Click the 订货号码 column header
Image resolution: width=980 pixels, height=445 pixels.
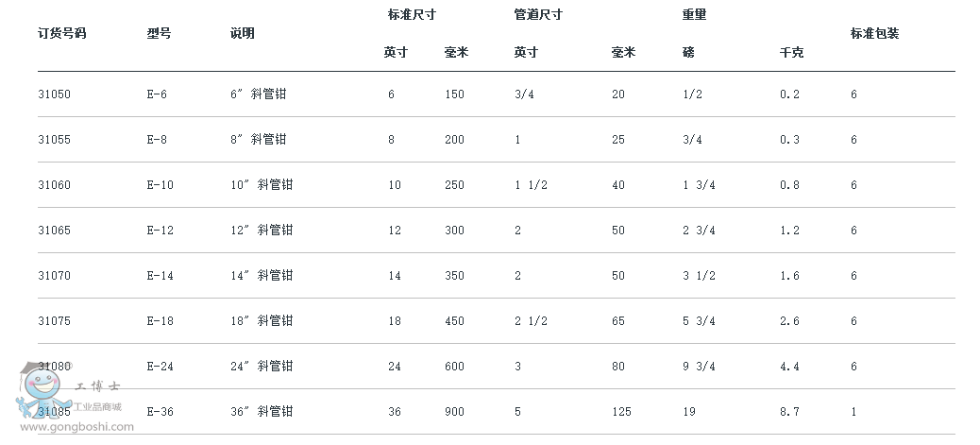(x=62, y=33)
